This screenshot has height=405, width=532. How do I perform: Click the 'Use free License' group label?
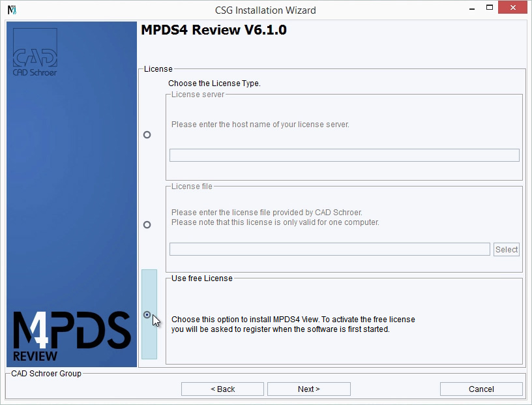[x=202, y=278]
